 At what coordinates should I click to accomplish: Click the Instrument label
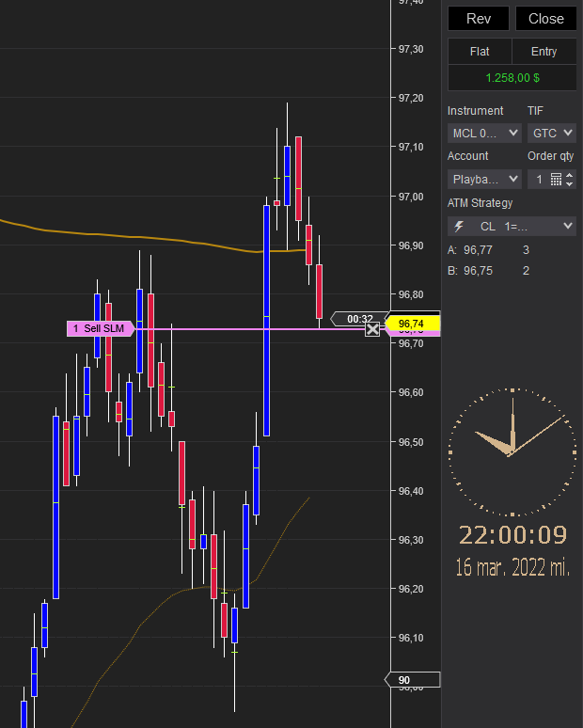pos(475,111)
